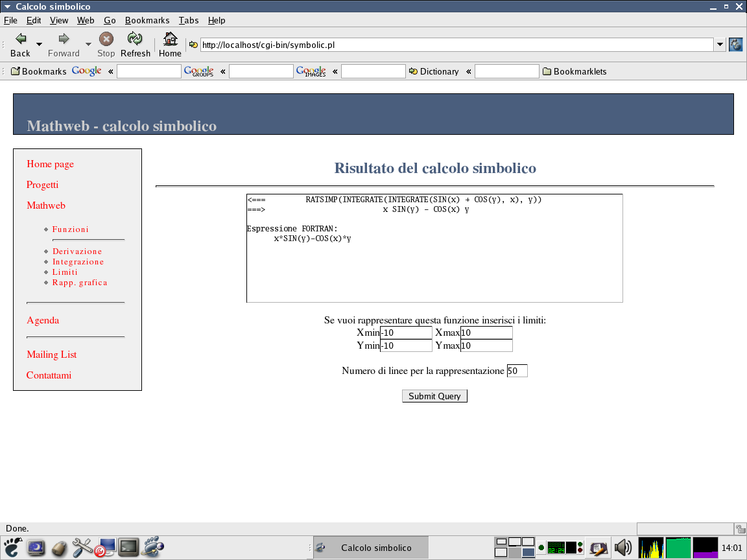Click the Stop loading icon
Image resolution: width=747 pixels, height=560 pixels.
(x=106, y=39)
